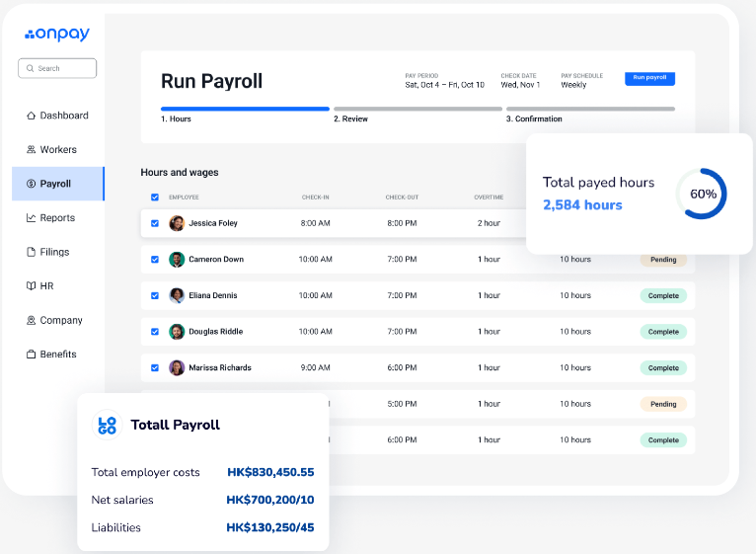Click the Dashboard home icon

point(32,116)
